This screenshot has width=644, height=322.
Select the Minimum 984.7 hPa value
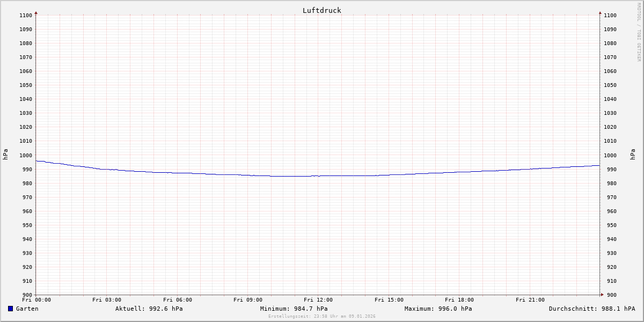pyautogui.click(x=294, y=309)
